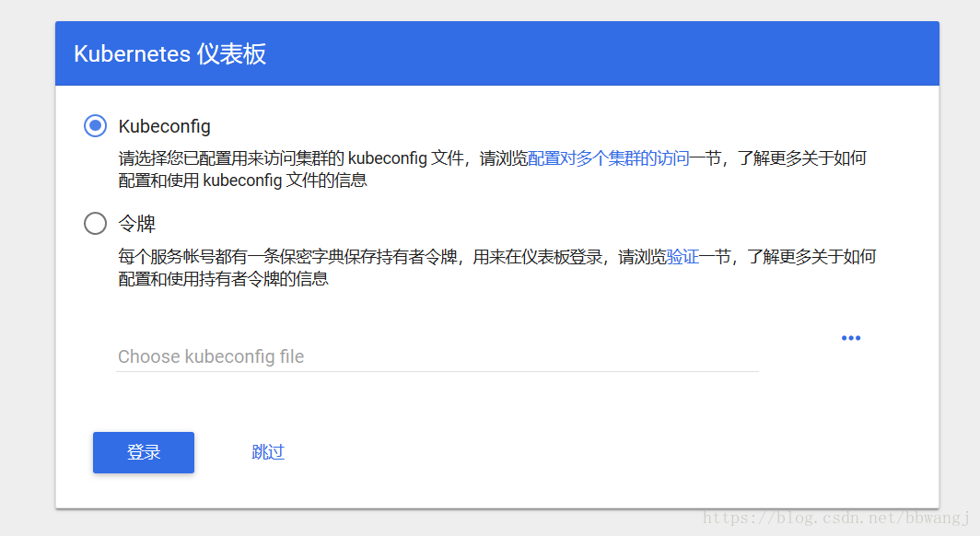
Task: Click the 登录 sign-in button
Action: point(144,452)
